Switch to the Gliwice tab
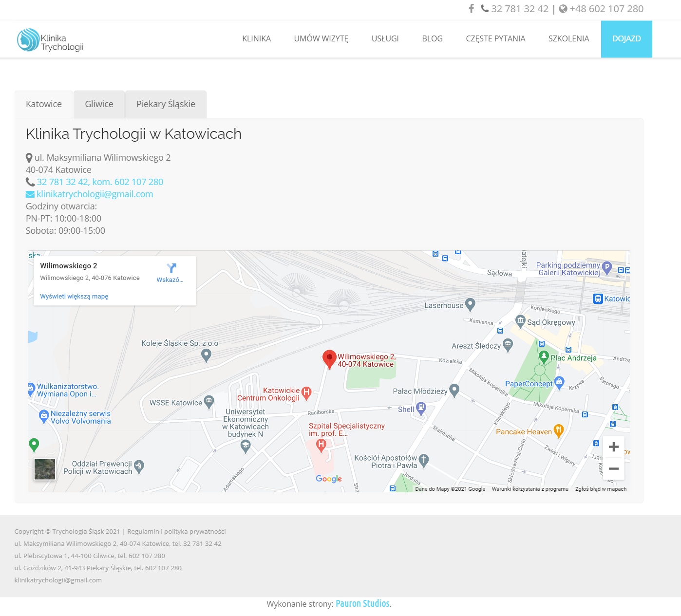The width and height of the screenshot is (681, 616). pyautogui.click(x=99, y=104)
